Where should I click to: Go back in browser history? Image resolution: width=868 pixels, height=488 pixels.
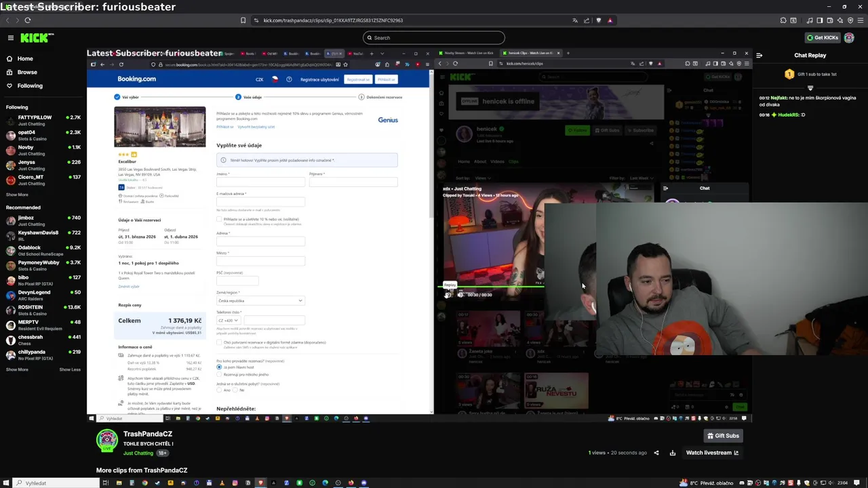tap(8, 20)
